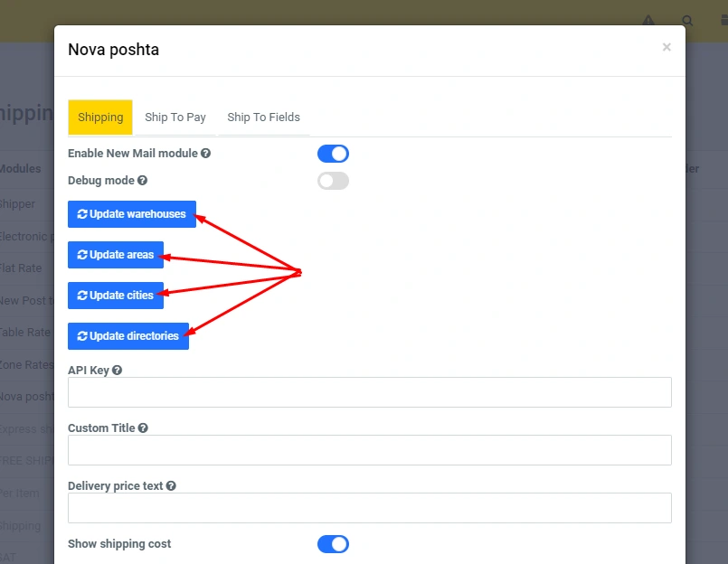Disable the Enable New Mail module switch

pos(333,154)
